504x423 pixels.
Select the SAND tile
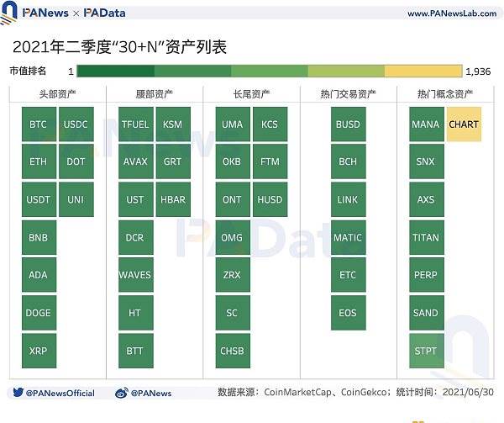[427, 313]
